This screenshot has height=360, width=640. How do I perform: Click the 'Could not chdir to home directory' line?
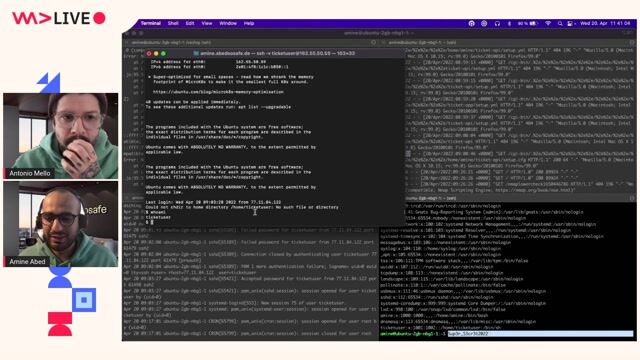242,207
